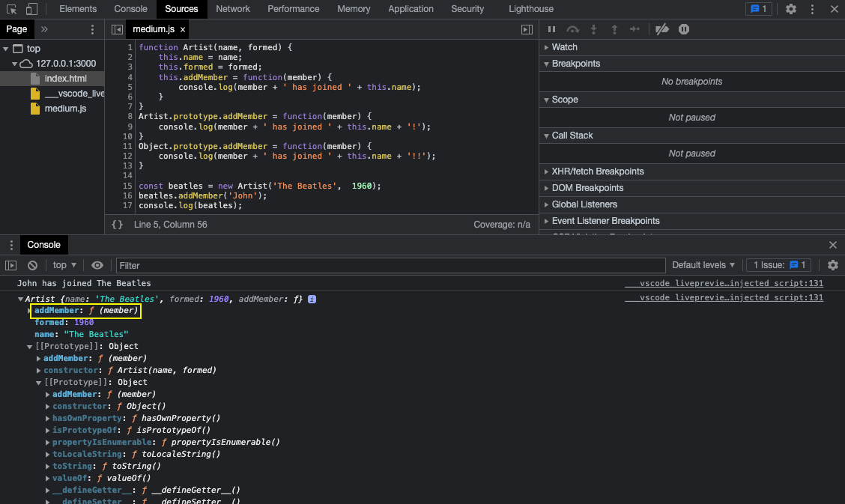
Task: Open the Lighthouse tab
Action: point(531,9)
